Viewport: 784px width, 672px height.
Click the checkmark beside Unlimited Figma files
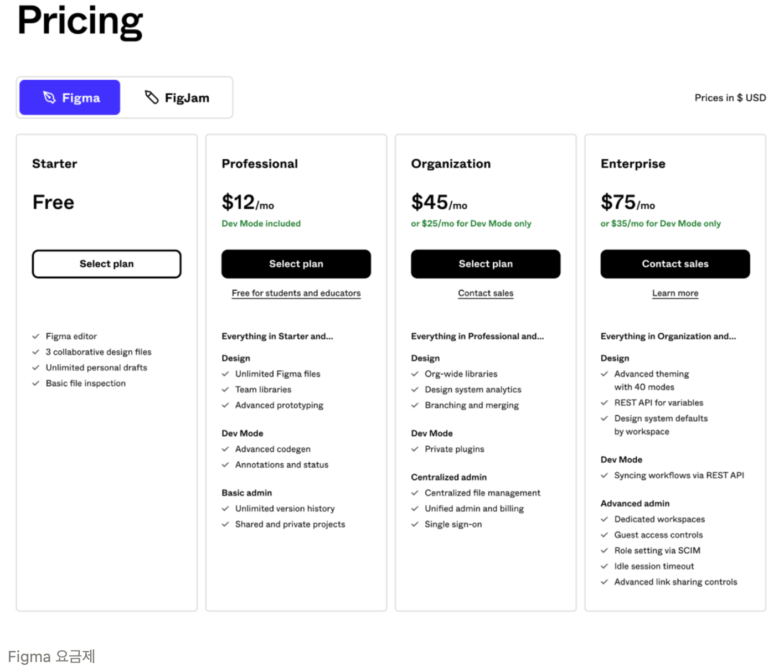point(225,374)
